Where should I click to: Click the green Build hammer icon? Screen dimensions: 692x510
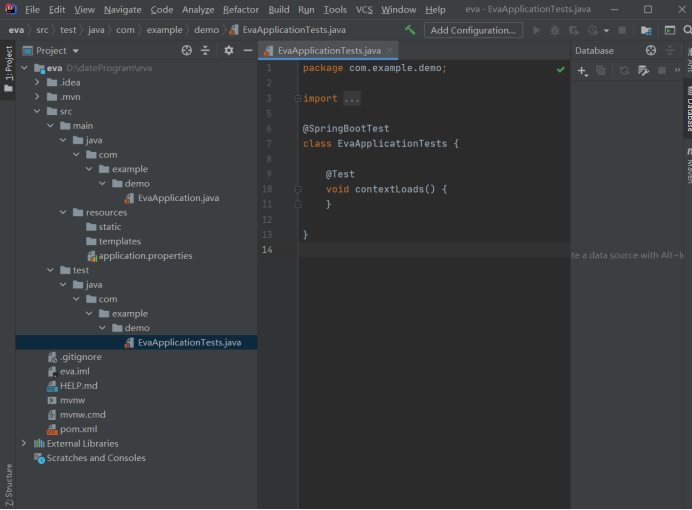point(410,30)
